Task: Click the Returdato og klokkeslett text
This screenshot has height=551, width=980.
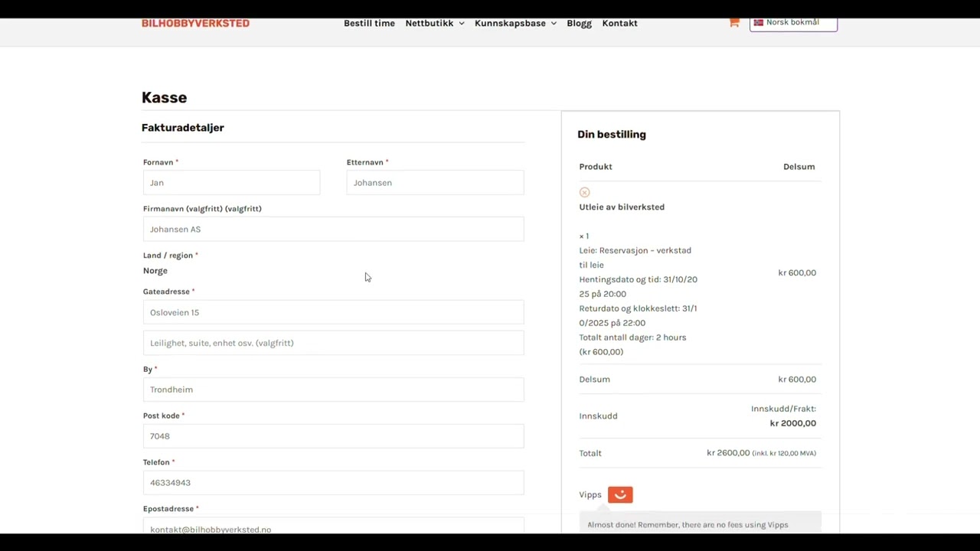Action: pyautogui.click(x=638, y=316)
